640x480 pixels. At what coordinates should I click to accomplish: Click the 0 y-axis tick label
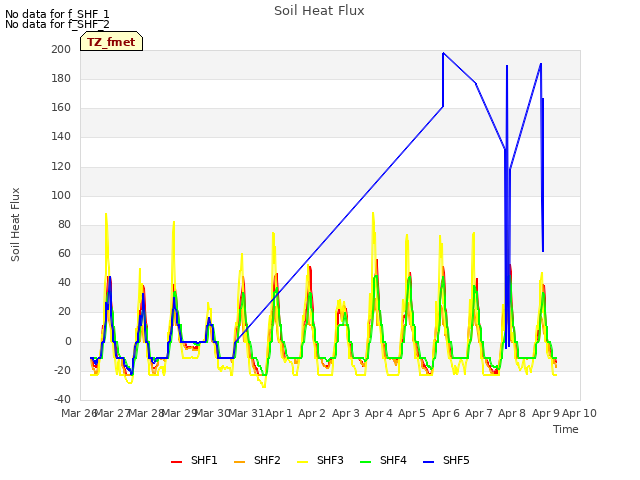[x=68, y=342]
